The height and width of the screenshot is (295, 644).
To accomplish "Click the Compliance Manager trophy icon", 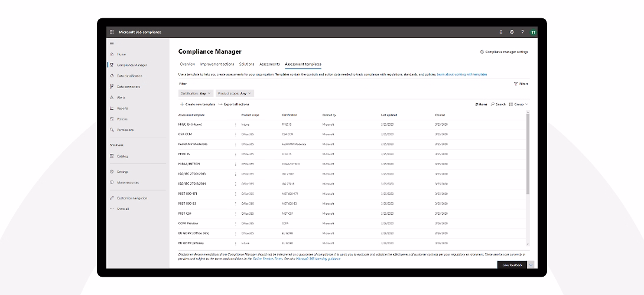I will pos(112,65).
